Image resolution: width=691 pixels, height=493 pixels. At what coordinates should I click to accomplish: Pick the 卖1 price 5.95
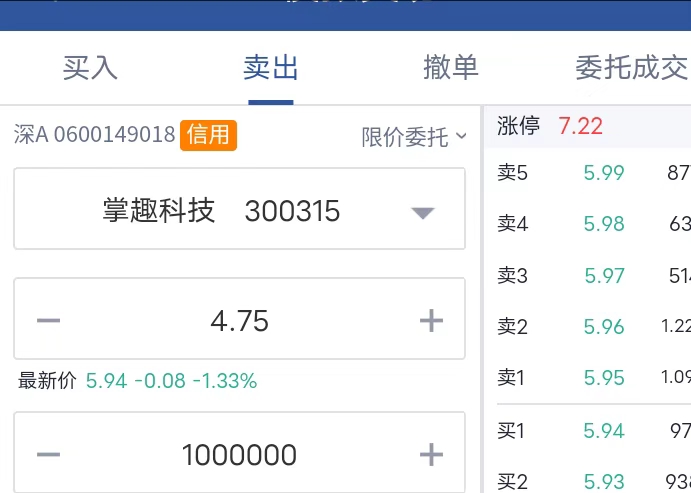click(604, 378)
